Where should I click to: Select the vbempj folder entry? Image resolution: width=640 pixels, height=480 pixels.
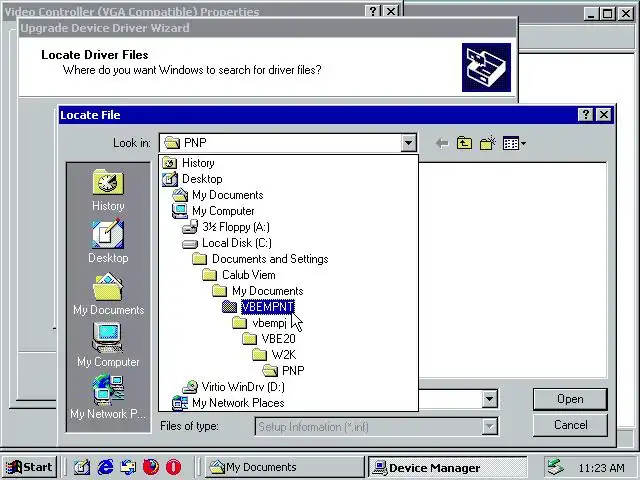click(269, 323)
